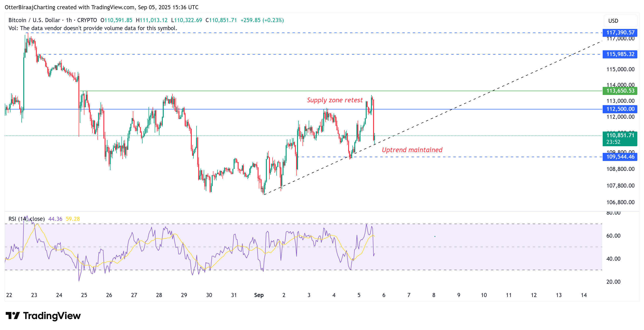
Task: Click the blue 112,500.00 horizontal line label
Action: click(620, 109)
